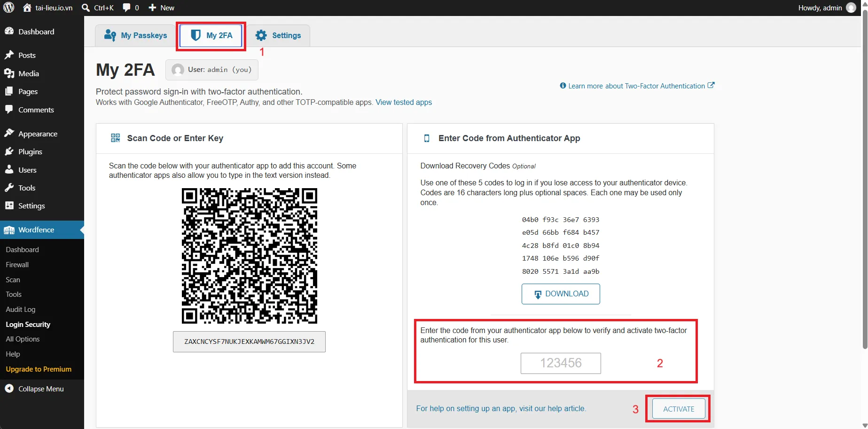Viewport: 868px width, 429px height.
Task: Open Wordfence Scan submenu
Action: (x=13, y=279)
